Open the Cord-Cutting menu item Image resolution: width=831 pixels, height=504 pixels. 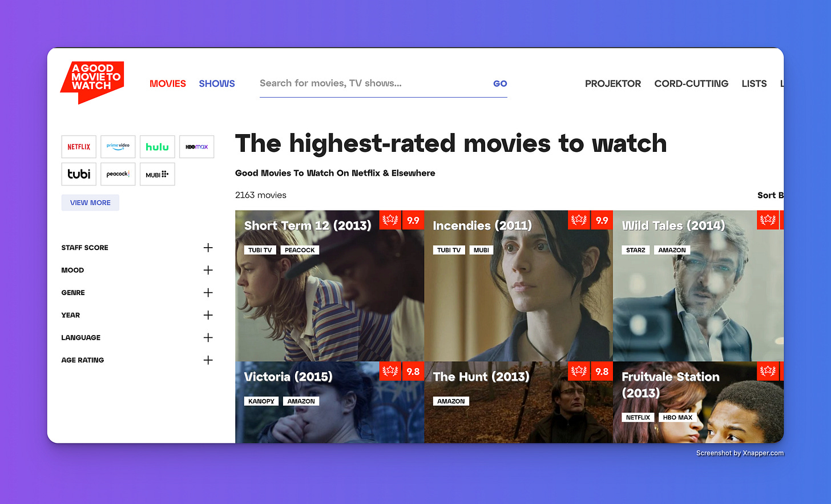(x=691, y=83)
